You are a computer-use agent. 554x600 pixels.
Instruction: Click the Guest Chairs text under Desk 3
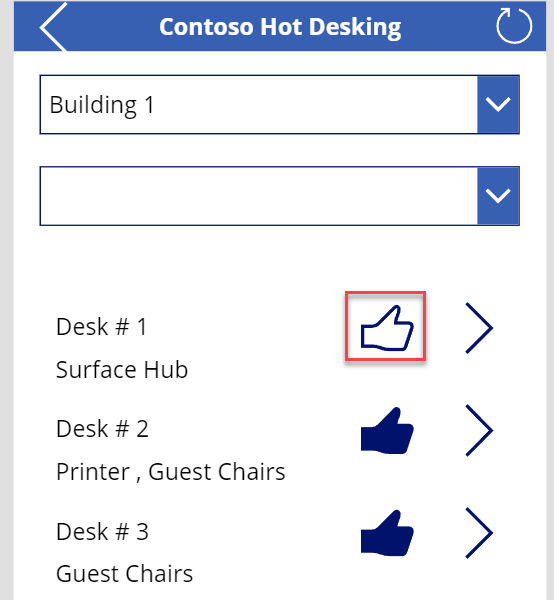click(x=124, y=574)
